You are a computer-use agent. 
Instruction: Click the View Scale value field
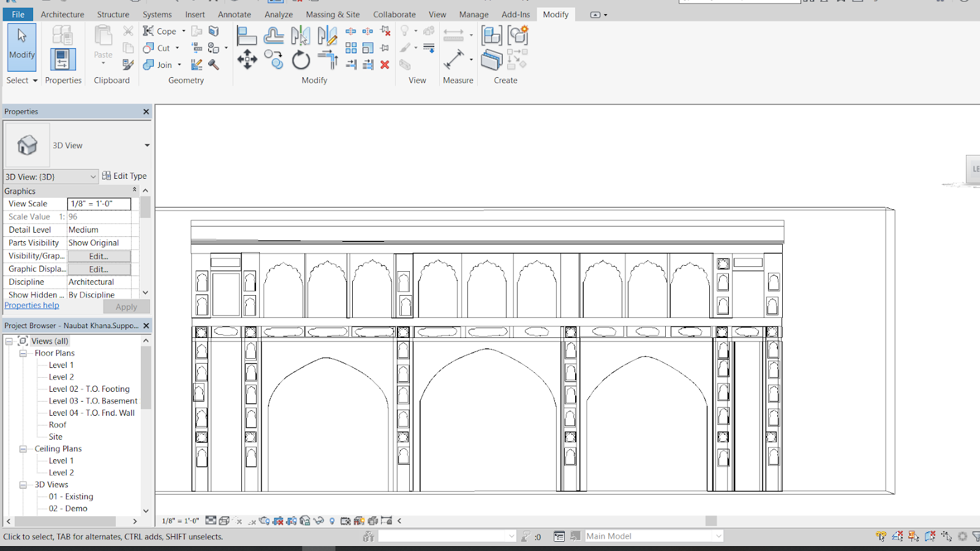pyautogui.click(x=99, y=204)
